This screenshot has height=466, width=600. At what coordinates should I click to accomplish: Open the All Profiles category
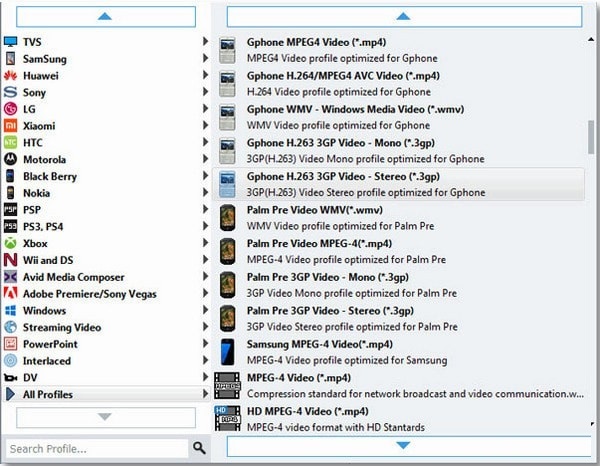(x=106, y=394)
